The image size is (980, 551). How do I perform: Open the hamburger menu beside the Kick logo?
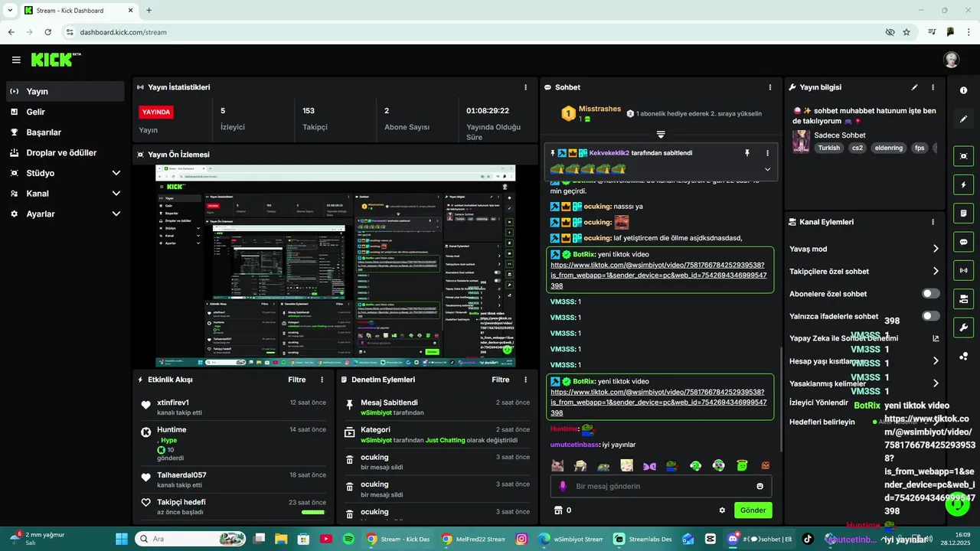[16, 60]
